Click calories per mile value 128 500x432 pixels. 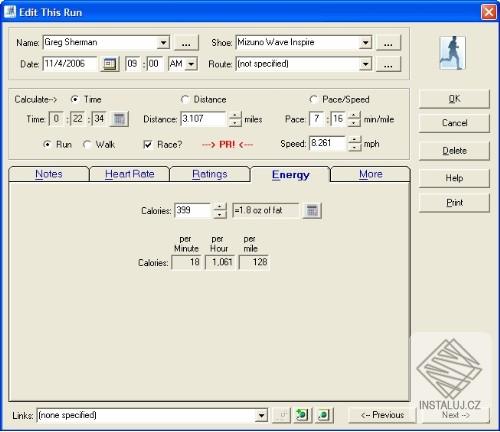(254, 262)
